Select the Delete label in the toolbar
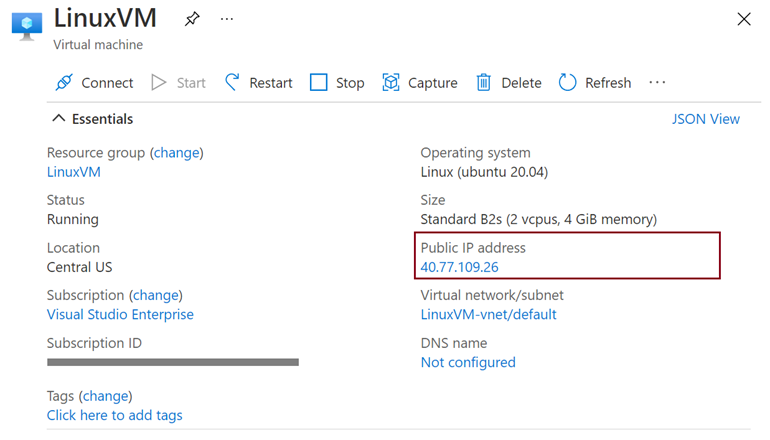Viewport: 770px width, 440px height. 521,83
